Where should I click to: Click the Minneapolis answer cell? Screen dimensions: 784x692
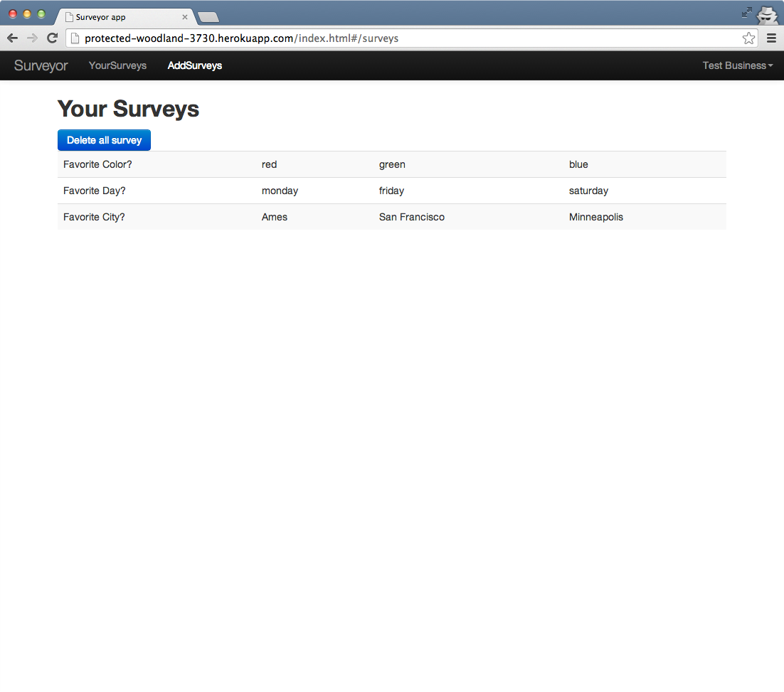(645, 217)
